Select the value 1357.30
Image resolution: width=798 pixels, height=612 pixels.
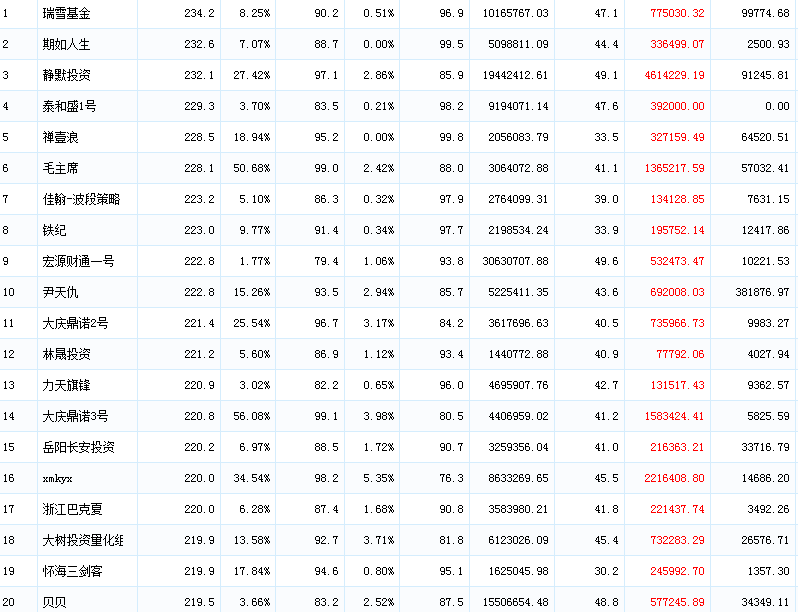click(x=768, y=572)
